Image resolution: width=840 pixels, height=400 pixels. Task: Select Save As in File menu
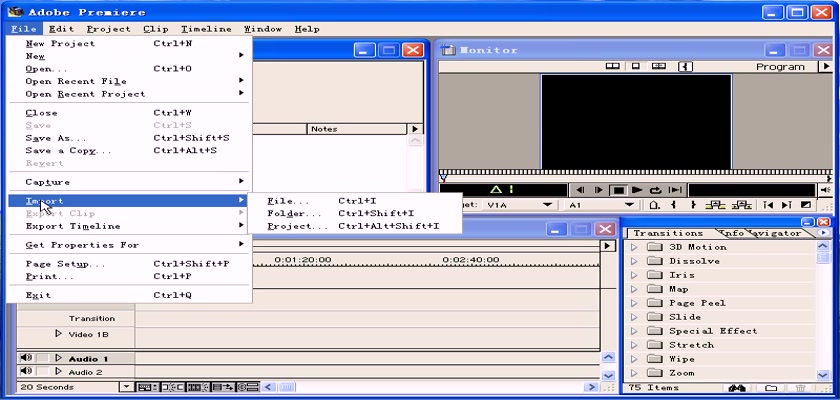coord(130,138)
